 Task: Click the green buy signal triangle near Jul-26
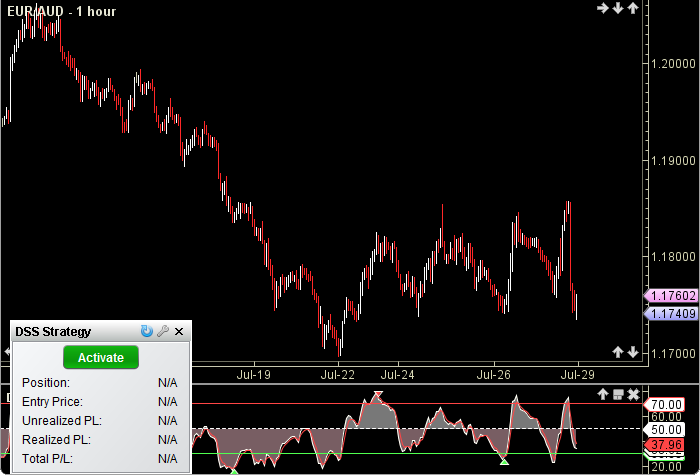504,461
